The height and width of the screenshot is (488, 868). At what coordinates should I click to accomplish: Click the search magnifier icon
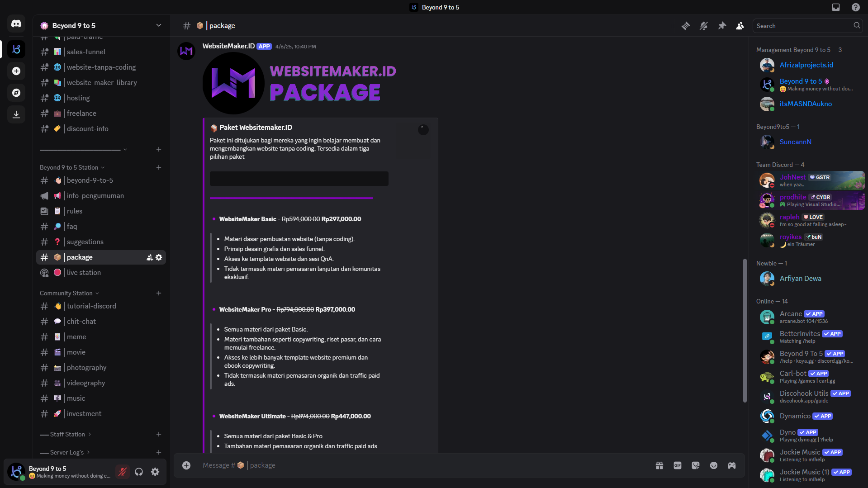(x=857, y=26)
